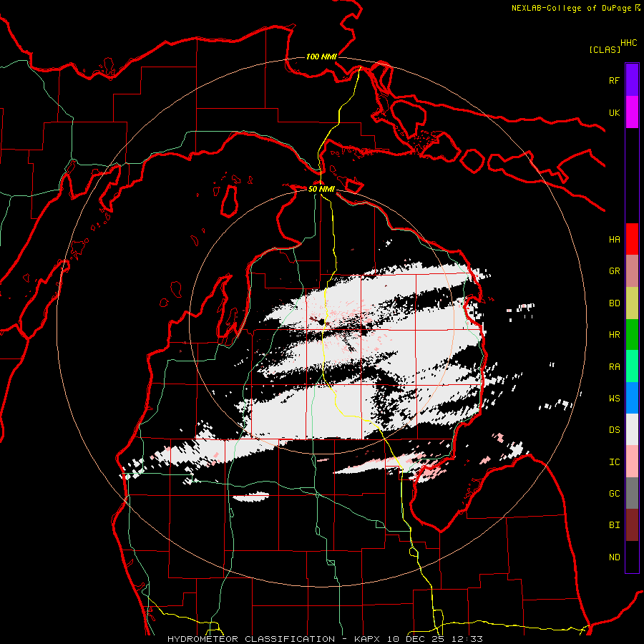Viewport: 644px width, 644px height.
Task: Click the IC pink legend swatch
Action: pos(632,462)
